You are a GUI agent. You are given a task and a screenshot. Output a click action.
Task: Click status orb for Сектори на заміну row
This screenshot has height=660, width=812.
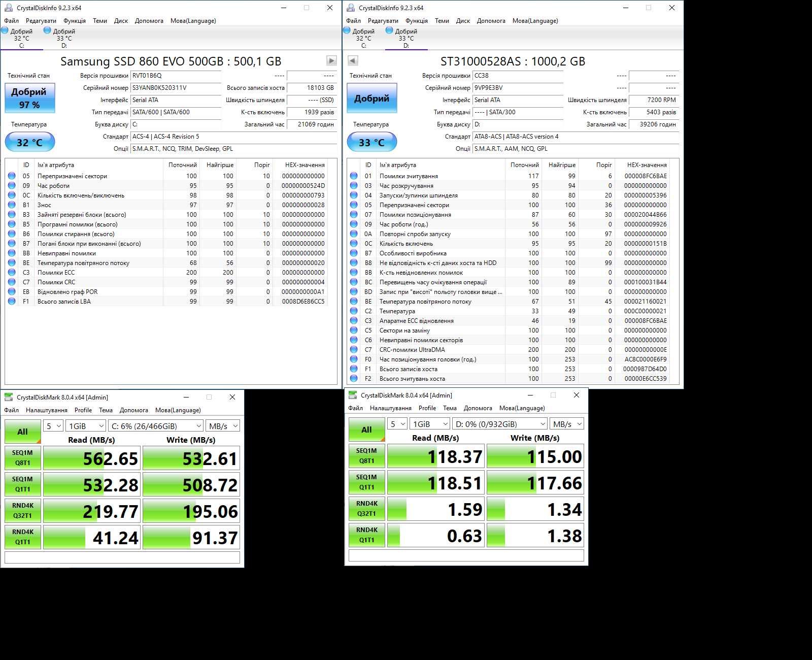(354, 331)
